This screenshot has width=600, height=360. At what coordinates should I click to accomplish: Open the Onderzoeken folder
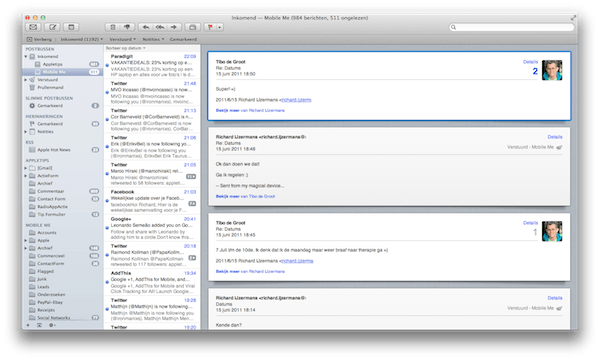[51, 295]
